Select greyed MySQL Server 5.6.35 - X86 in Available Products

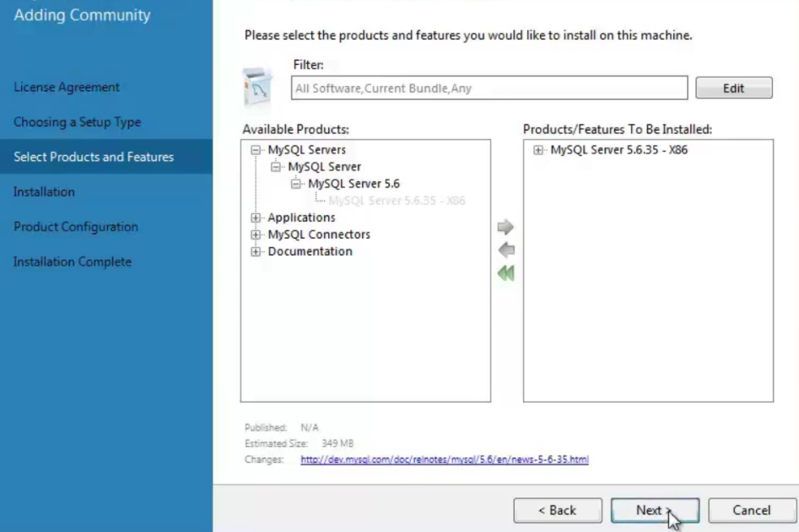(397, 201)
